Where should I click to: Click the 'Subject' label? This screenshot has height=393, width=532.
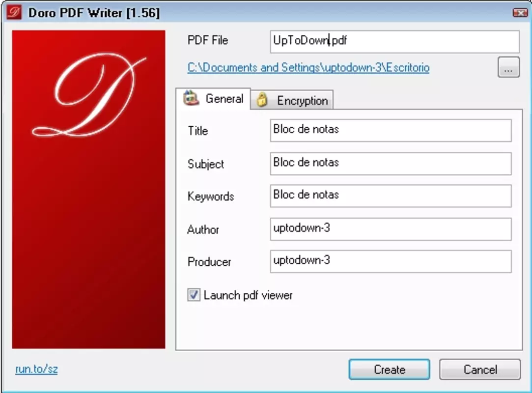click(x=206, y=164)
